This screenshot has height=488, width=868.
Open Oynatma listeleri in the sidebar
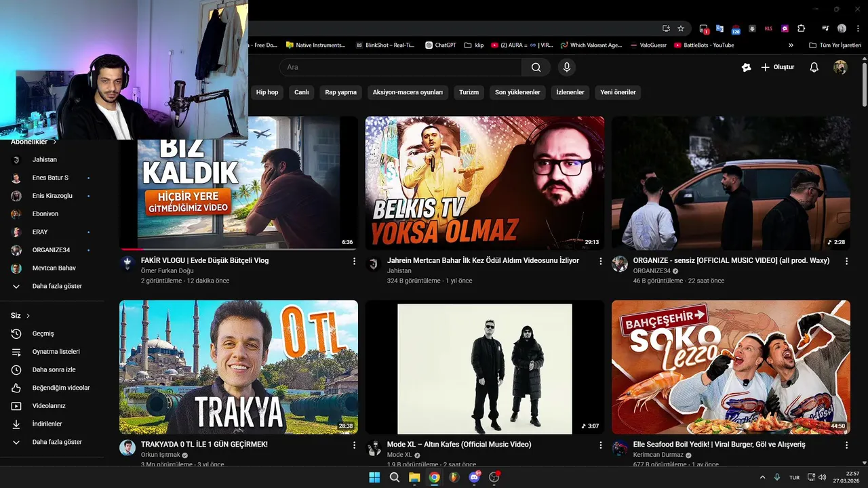click(52, 352)
